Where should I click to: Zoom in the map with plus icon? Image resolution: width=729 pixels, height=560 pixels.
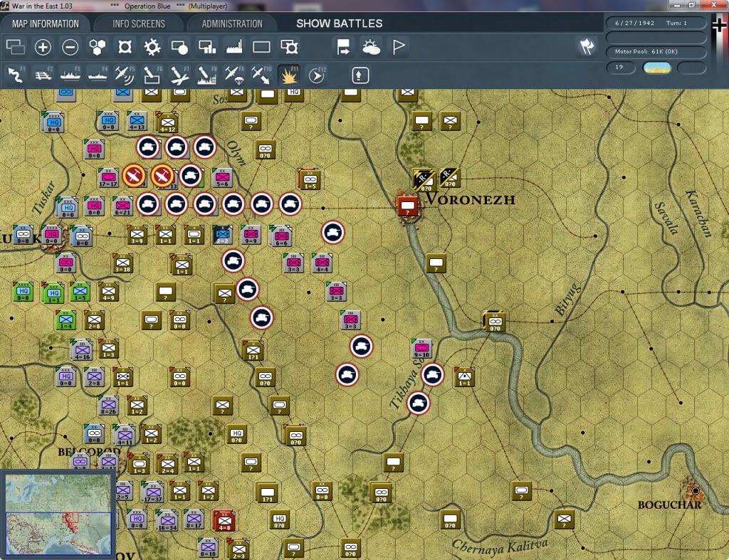click(43, 47)
